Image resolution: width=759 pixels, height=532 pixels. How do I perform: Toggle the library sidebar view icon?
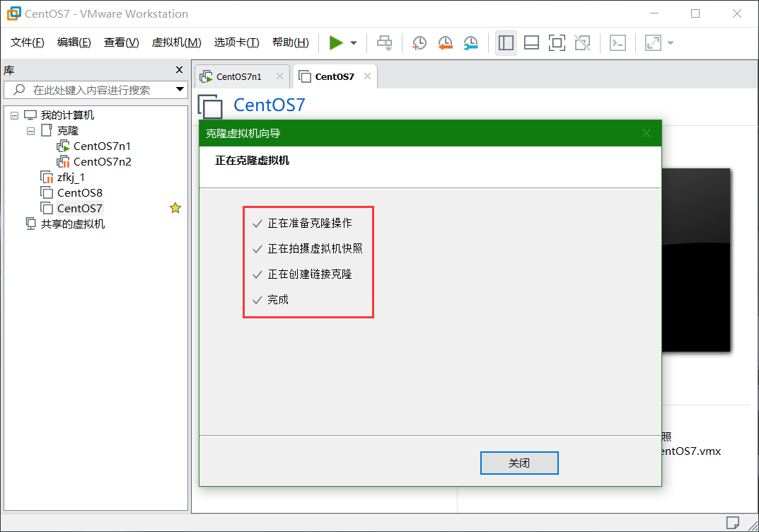pyautogui.click(x=506, y=42)
